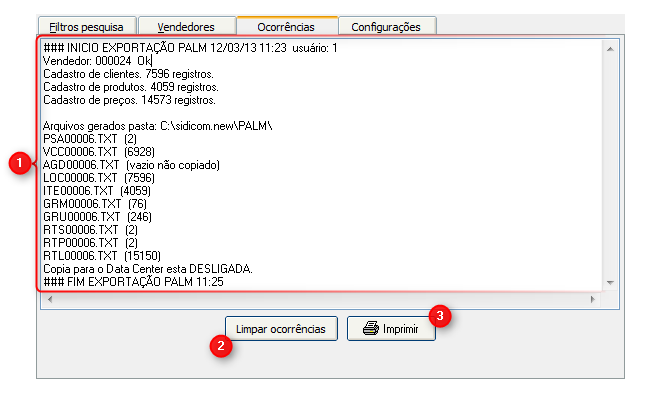
Task: Click the vertical scrollbar up arrow
Action: pos(610,49)
